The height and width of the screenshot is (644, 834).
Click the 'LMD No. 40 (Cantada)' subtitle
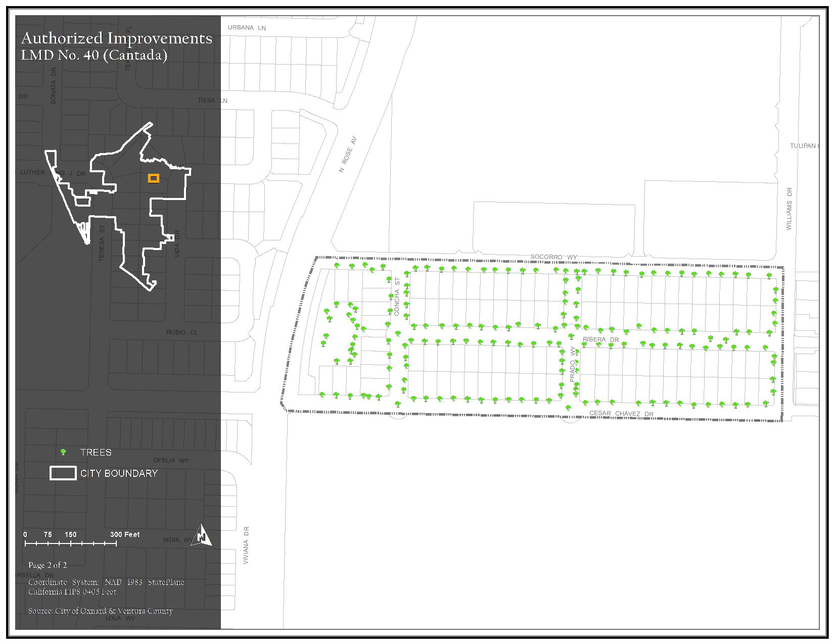[94, 55]
